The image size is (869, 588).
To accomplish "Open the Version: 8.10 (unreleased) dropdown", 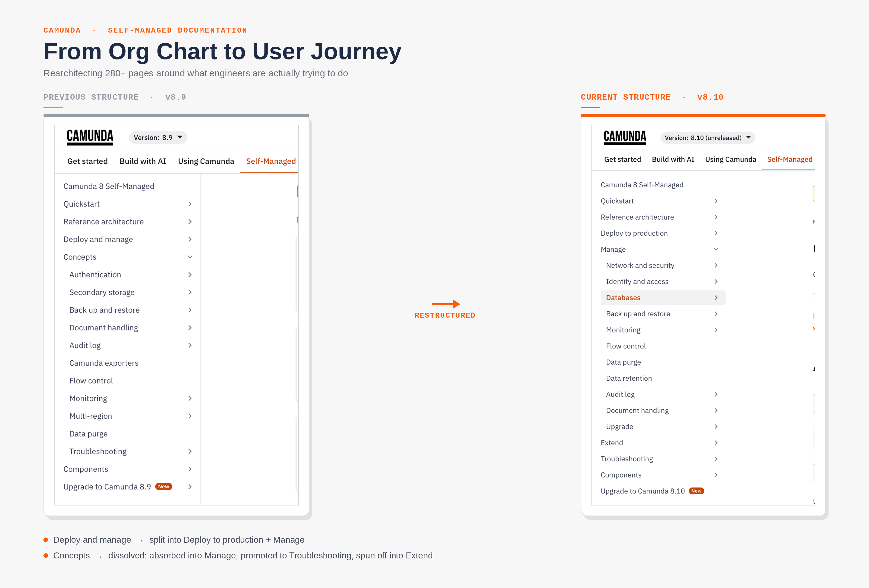I will click(x=707, y=138).
